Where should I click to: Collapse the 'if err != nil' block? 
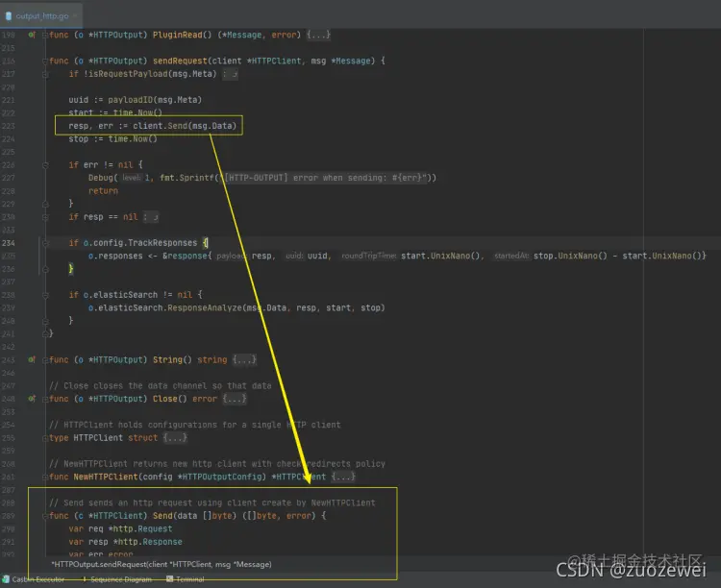pos(45,165)
